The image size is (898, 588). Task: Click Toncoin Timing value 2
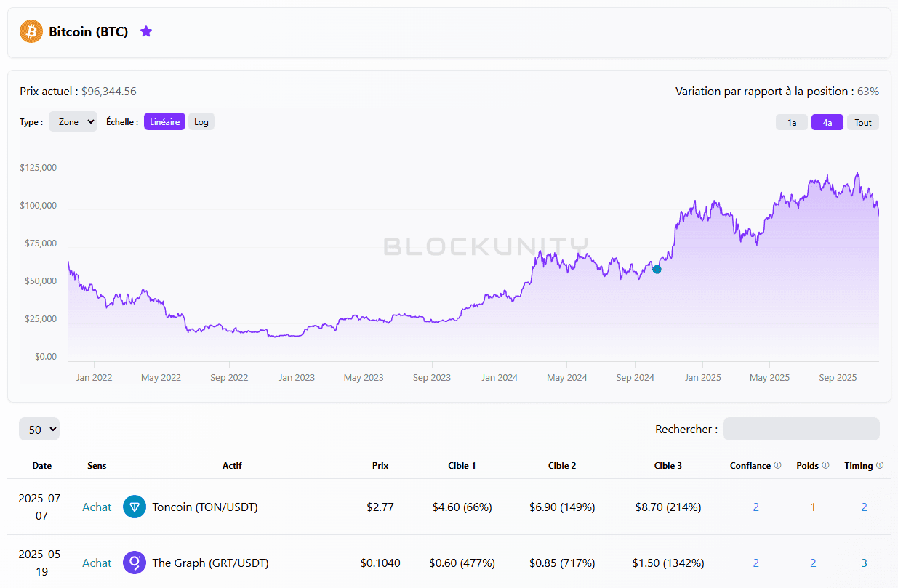coord(864,507)
